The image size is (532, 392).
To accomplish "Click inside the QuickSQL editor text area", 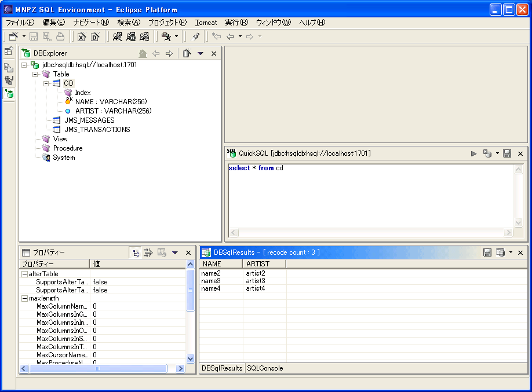I will pos(371,196).
